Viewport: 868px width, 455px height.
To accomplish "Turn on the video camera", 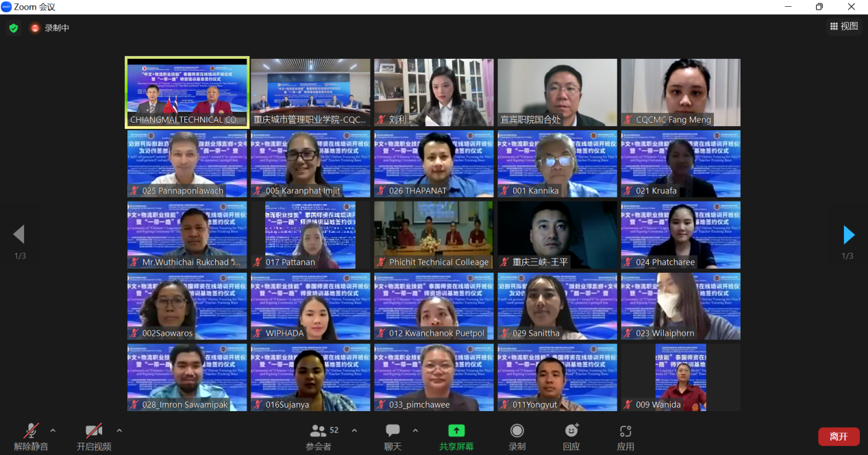I will click(94, 431).
